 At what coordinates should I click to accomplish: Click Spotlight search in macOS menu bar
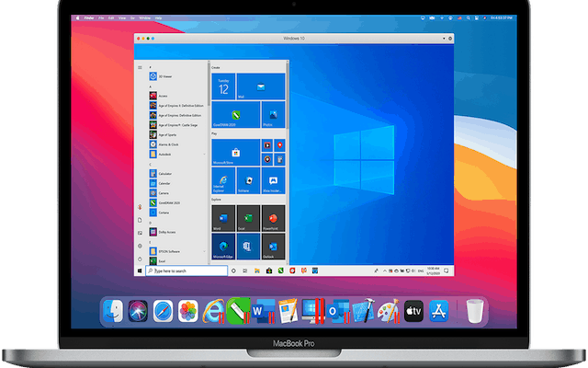[468, 18]
